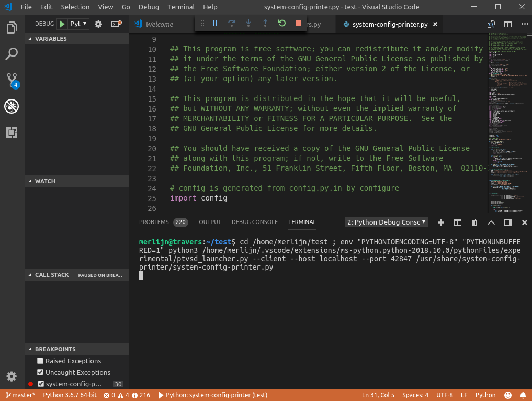
Task: Open the debug configuration dropdown
Action: click(83, 24)
